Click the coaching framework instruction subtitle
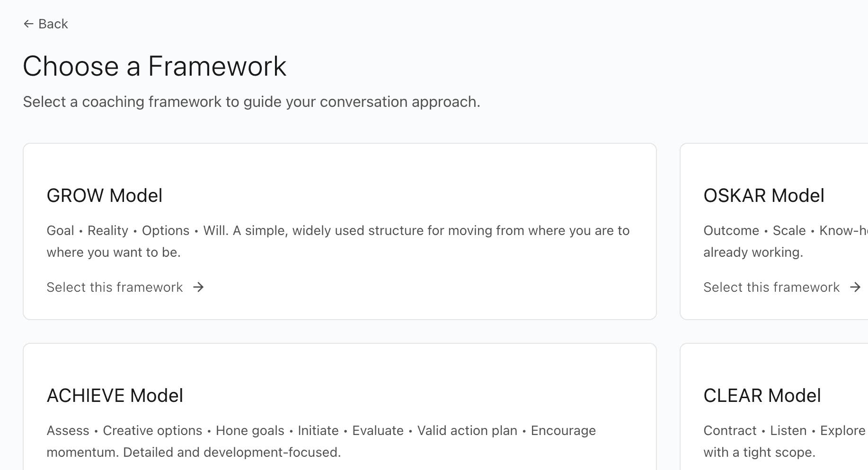 [251, 102]
